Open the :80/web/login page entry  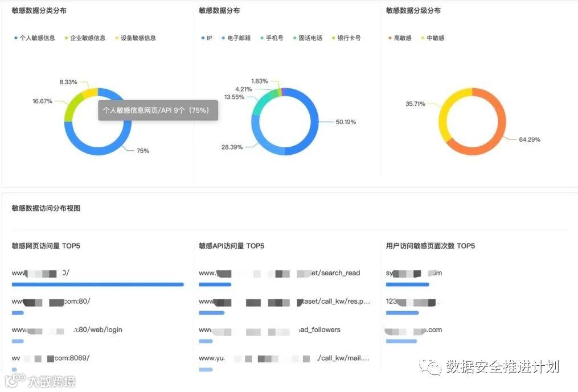pos(67,330)
